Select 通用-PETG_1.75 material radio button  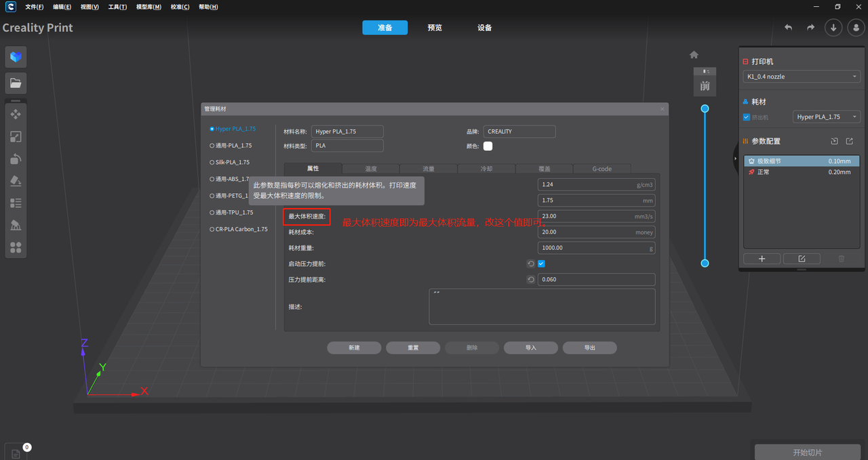click(212, 196)
